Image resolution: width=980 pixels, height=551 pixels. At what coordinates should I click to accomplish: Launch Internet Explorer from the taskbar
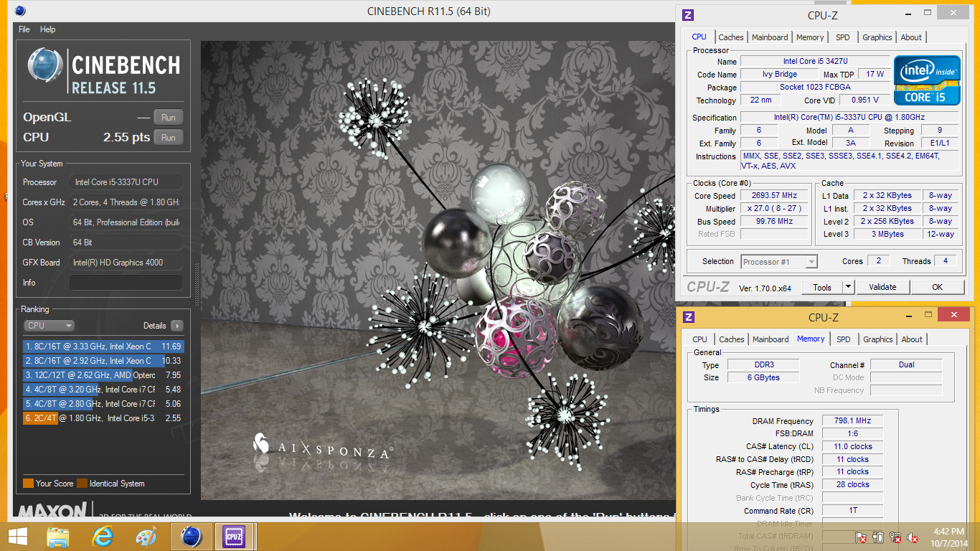[x=103, y=537]
